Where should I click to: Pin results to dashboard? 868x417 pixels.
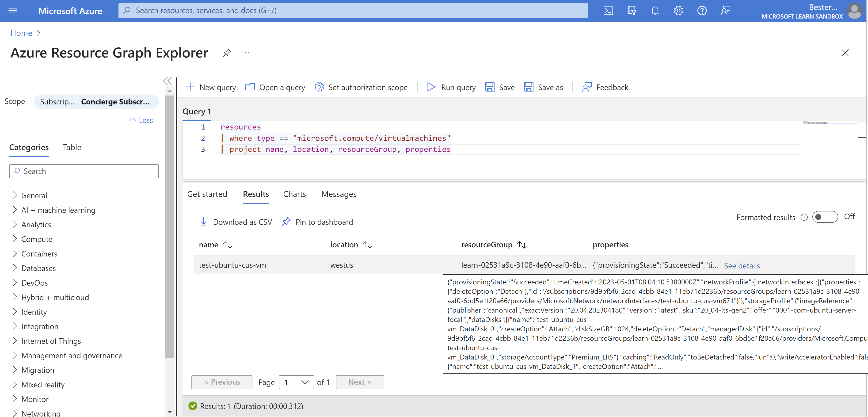coord(317,222)
